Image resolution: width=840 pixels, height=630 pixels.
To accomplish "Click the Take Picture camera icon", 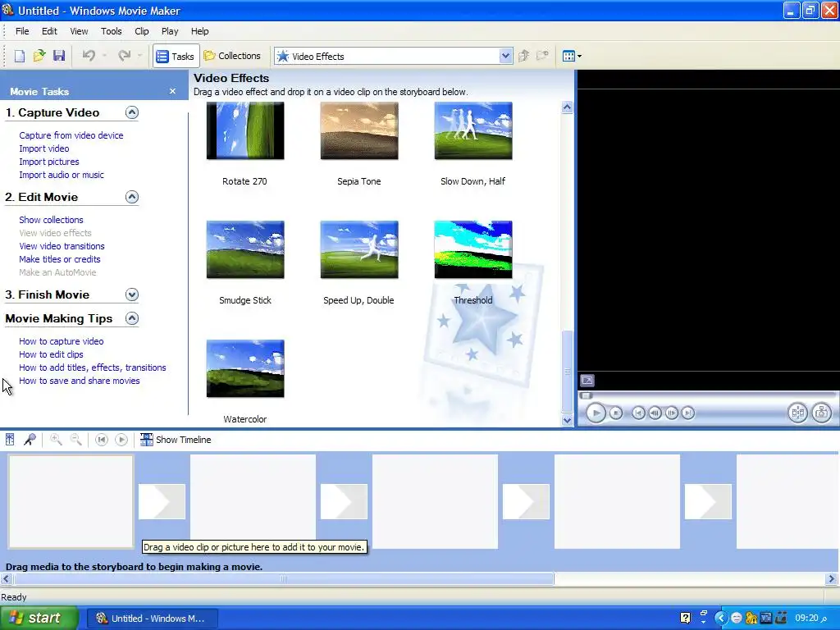I will click(822, 413).
